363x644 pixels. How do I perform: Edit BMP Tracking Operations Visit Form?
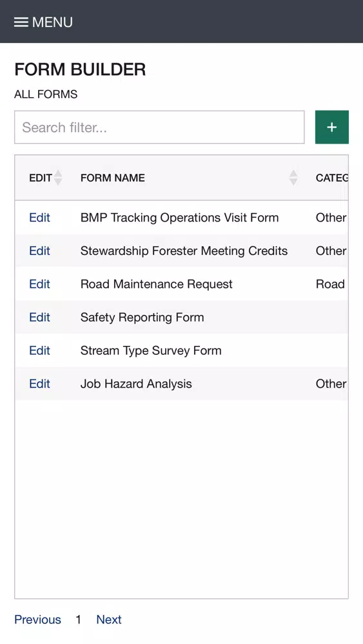39,218
